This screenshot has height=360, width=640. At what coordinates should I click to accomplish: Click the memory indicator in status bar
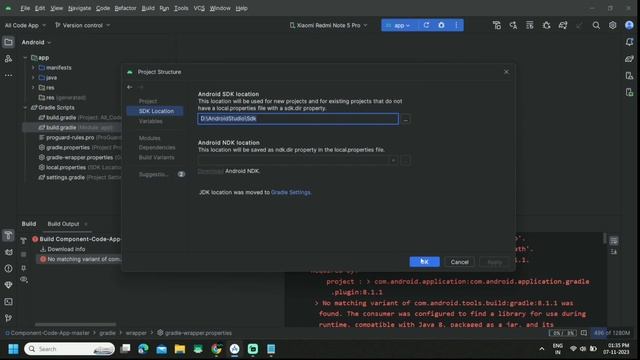[x=612, y=333]
